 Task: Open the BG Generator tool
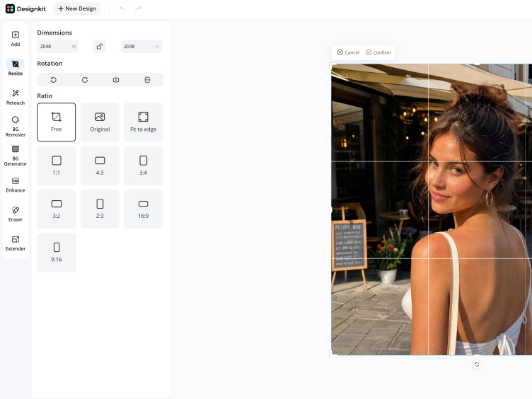16,156
